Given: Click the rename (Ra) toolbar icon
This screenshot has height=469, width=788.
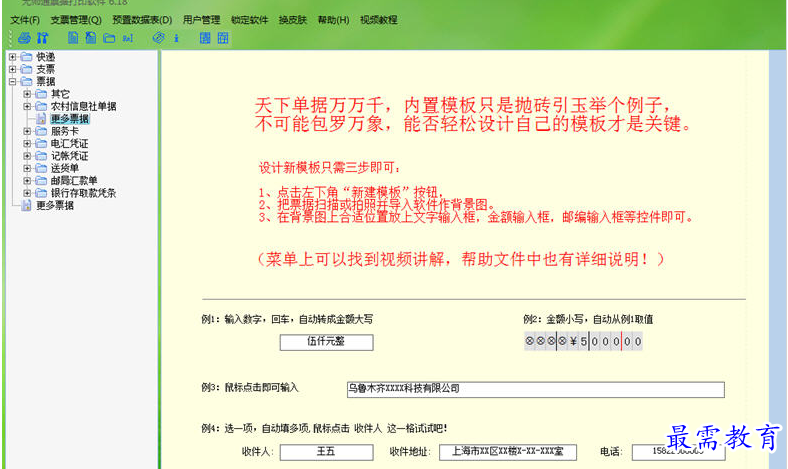Looking at the screenshot, I should (128, 38).
